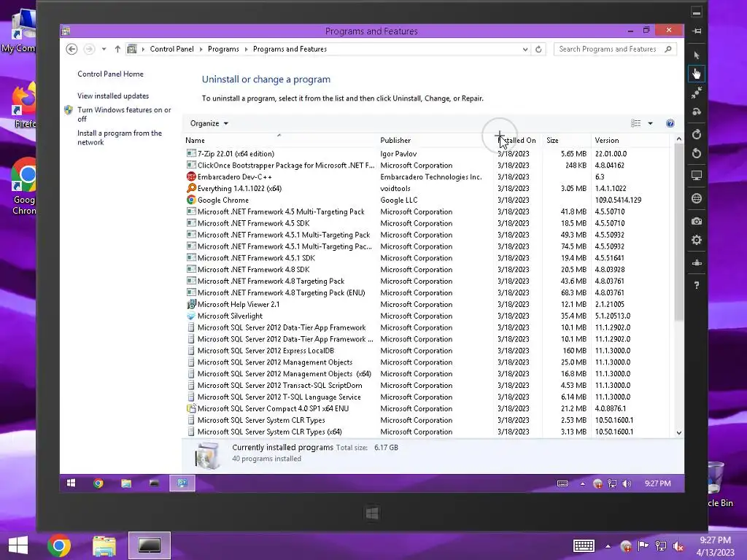The height and width of the screenshot is (560, 747).
Task: Refresh the Programs and Features list
Action: (x=538, y=49)
